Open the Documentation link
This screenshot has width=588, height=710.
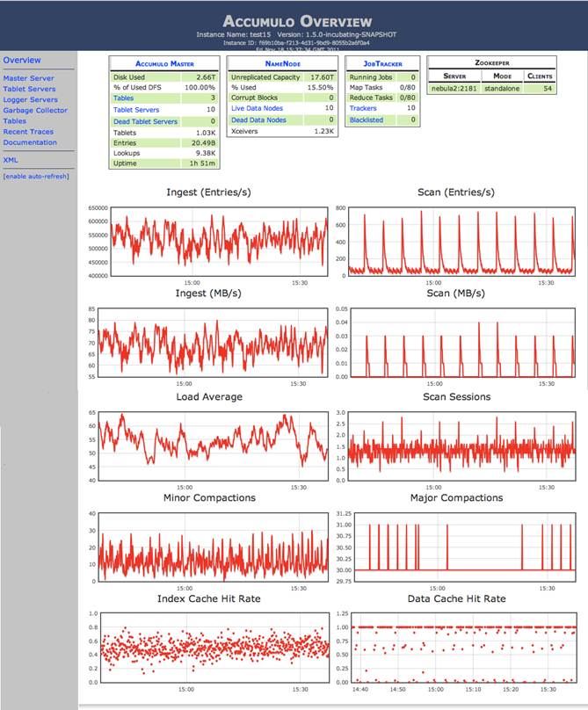[x=29, y=141]
